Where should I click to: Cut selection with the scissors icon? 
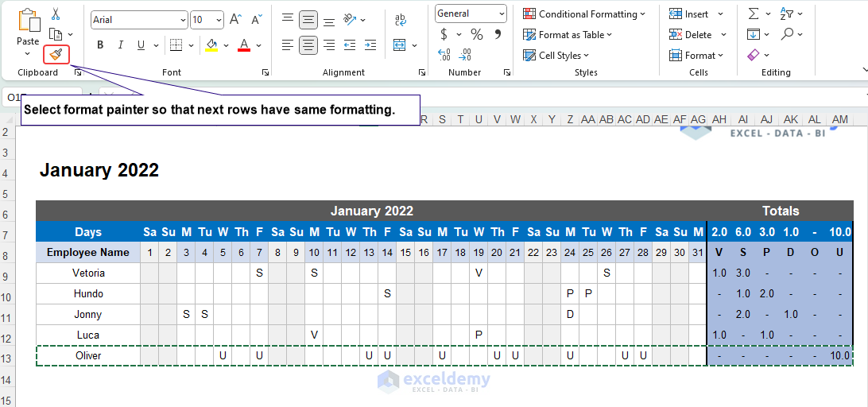[x=56, y=14]
